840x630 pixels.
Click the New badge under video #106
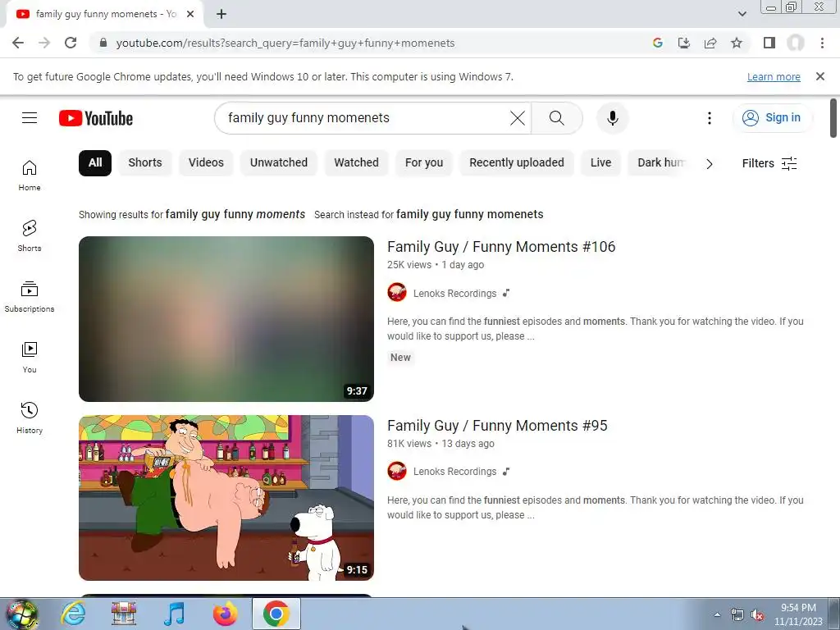(x=400, y=358)
